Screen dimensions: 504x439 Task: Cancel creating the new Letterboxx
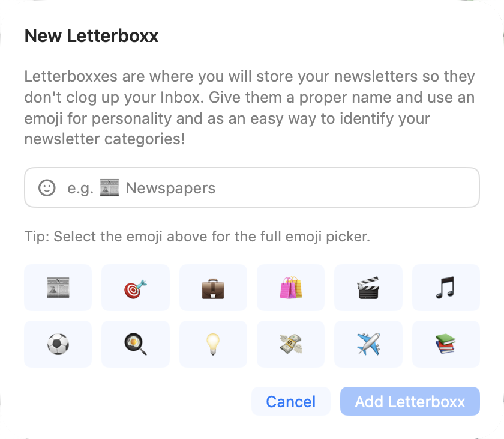click(290, 401)
